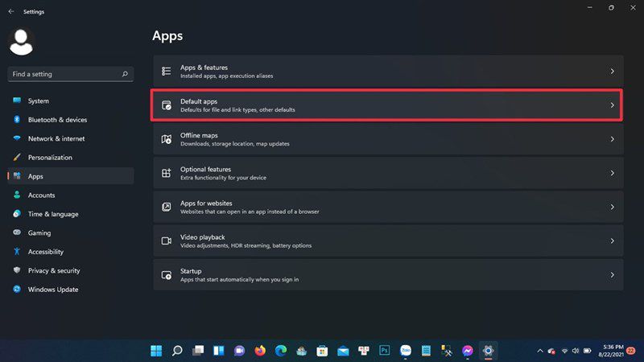Open Notepad from the taskbar
The width and height of the screenshot is (644, 362).
pyautogui.click(x=426, y=351)
